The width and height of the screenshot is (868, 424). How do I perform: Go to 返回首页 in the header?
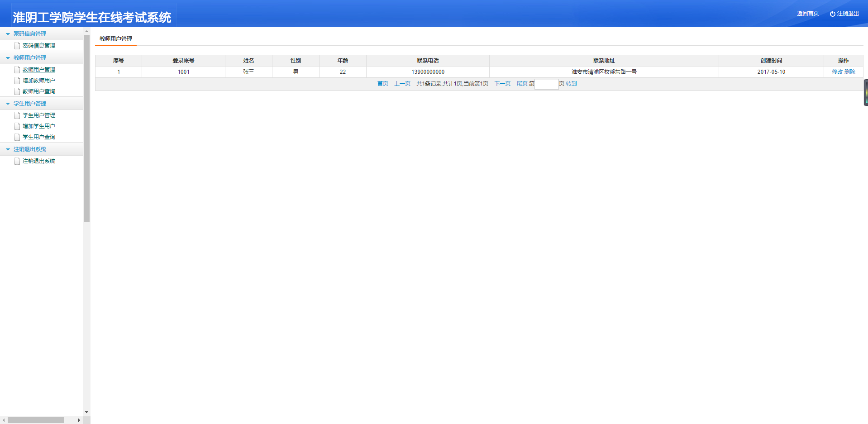(x=808, y=14)
